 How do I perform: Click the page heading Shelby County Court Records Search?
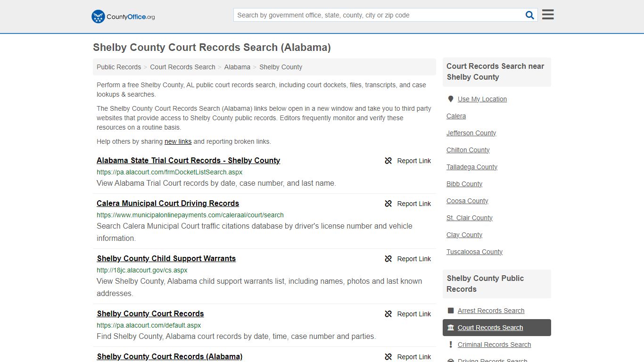(212, 47)
